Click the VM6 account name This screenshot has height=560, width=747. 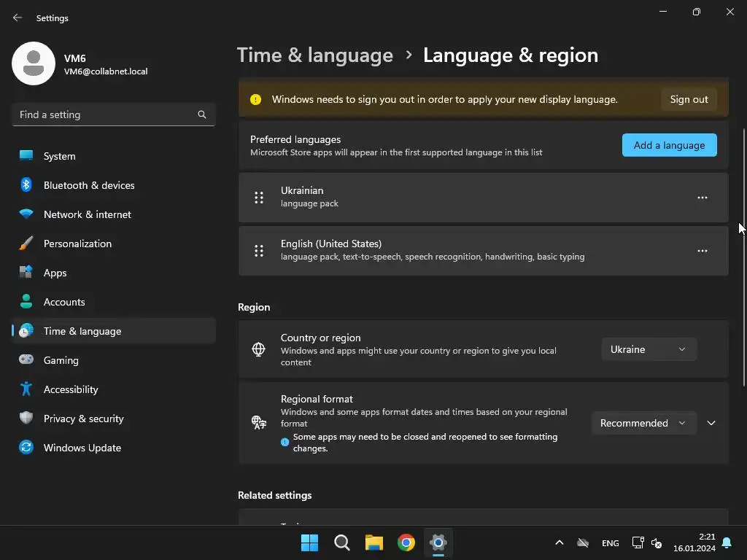click(75, 58)
